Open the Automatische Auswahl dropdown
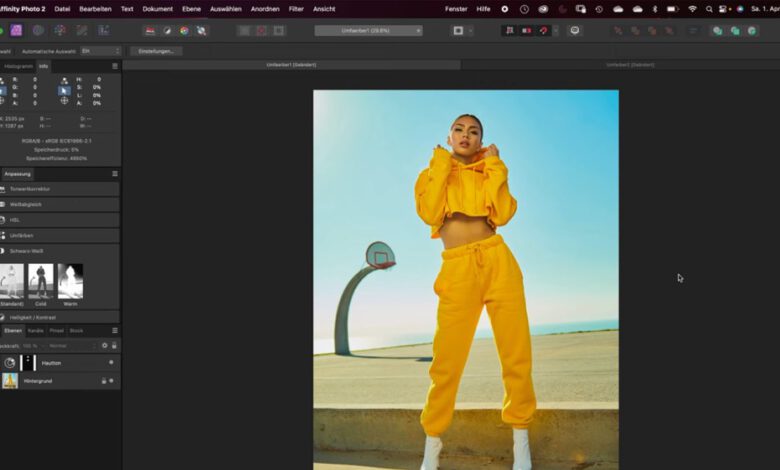Viewport: 780px width, 470px height. (100, 51)
